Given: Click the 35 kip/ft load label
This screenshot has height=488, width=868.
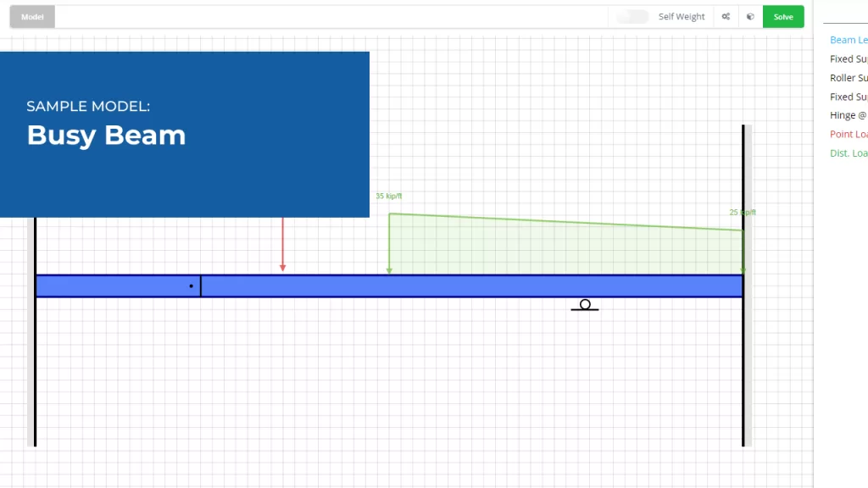Looking at the screenshot, I should pyautogui.click(x=389, y=197).
